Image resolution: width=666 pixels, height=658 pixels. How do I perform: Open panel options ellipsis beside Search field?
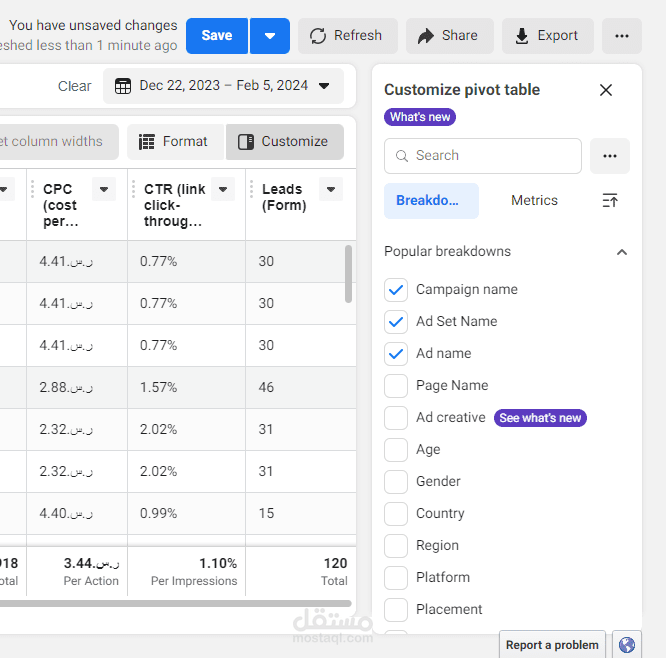coord(610,156)
